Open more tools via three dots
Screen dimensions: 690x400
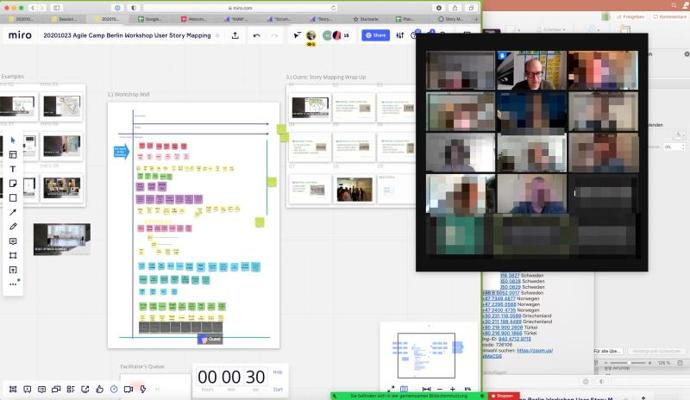(13, 284)
